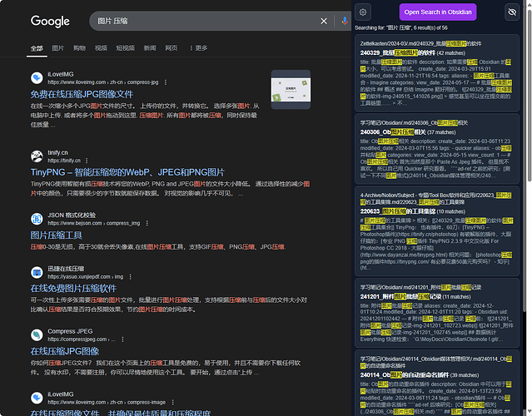Click the Open Search in Obsidian button
This screenshot has height=416, width=532.
pos(438,12)
